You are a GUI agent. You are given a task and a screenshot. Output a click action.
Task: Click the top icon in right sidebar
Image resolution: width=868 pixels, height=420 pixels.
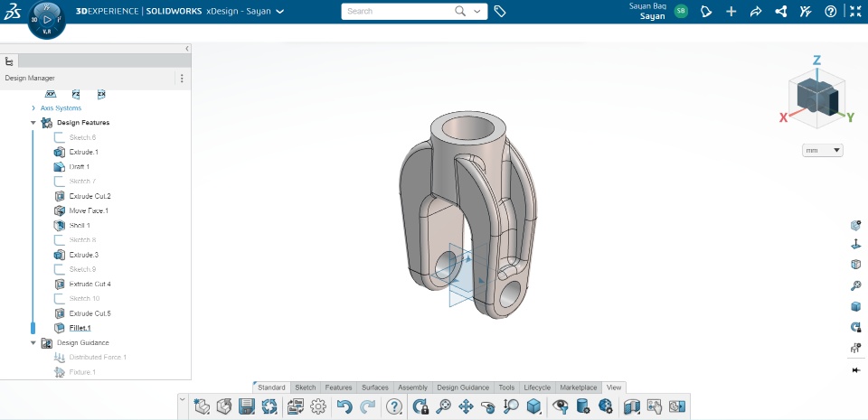[x=856, y=226]
